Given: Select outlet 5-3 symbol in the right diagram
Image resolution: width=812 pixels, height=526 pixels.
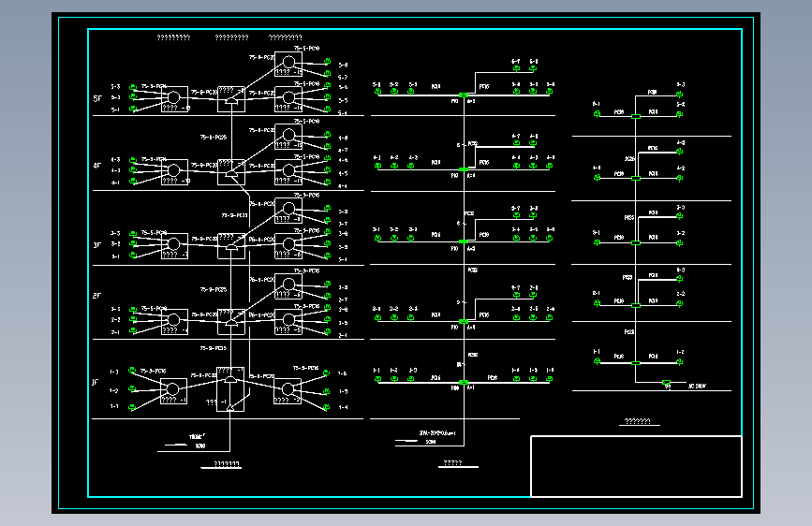Looking at the screenshot, I should coord(679,94).
